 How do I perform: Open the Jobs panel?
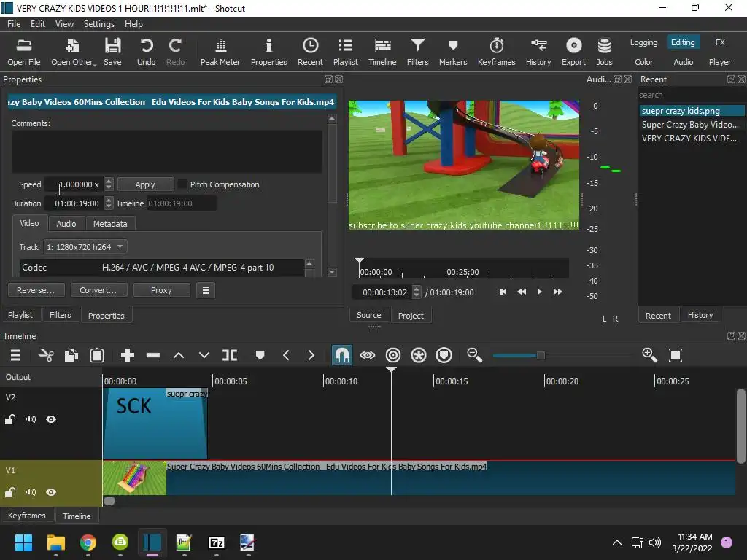[x=604, y=52]
